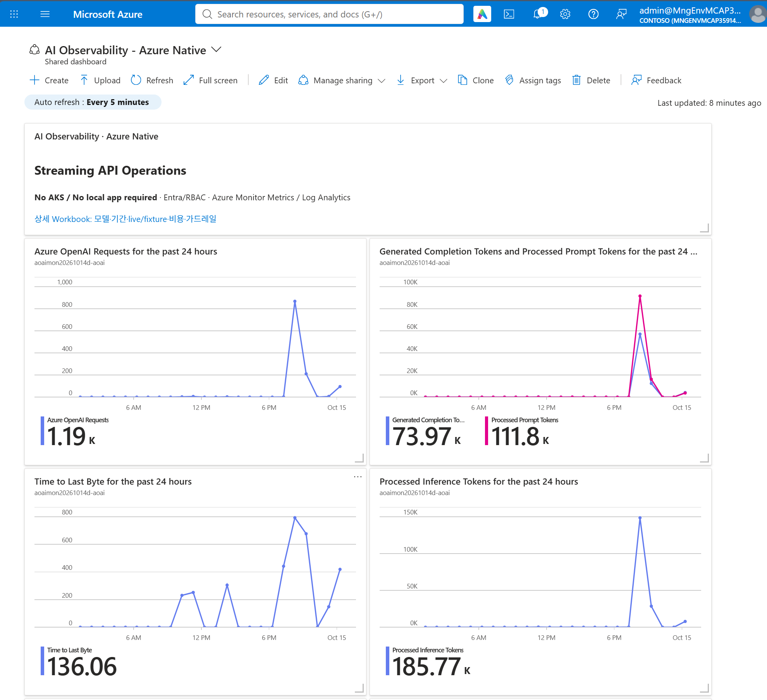
Task: Click the Export label
Action: point(423,80)
